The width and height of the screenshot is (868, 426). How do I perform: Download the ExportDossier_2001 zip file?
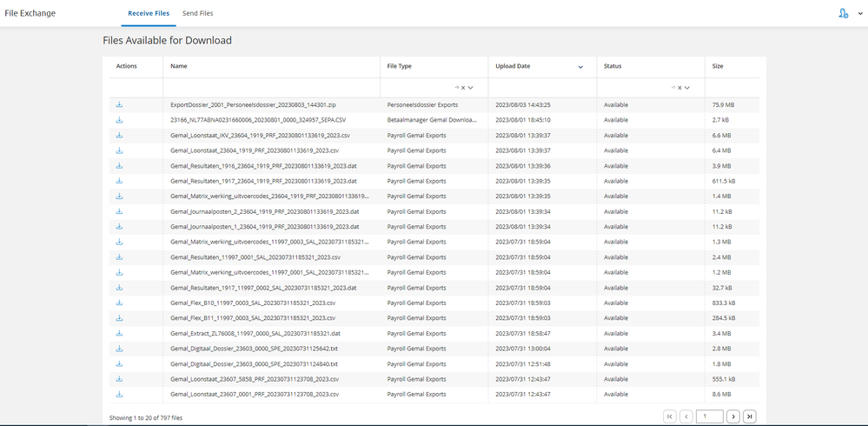point(119,105)
